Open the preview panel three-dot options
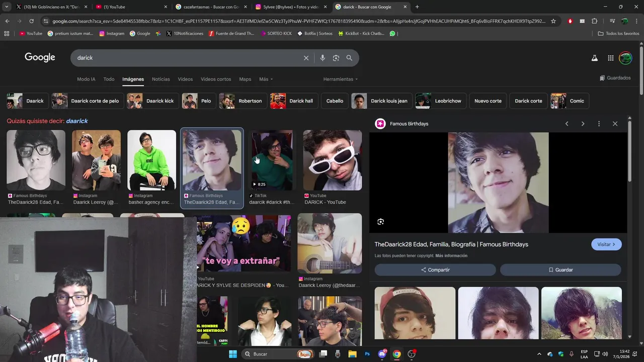644x362 pixels. pos(599,124)
